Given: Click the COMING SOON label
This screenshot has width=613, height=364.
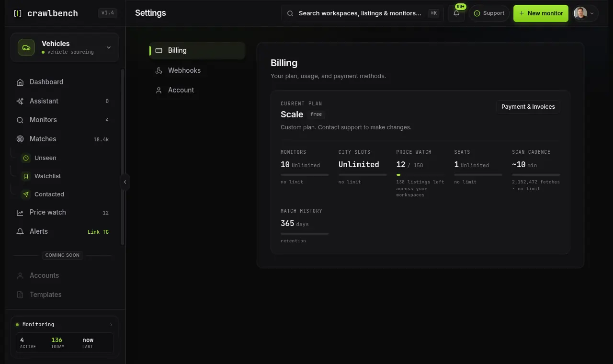Looking at the screenshot, I should click(x=62, y=255).
